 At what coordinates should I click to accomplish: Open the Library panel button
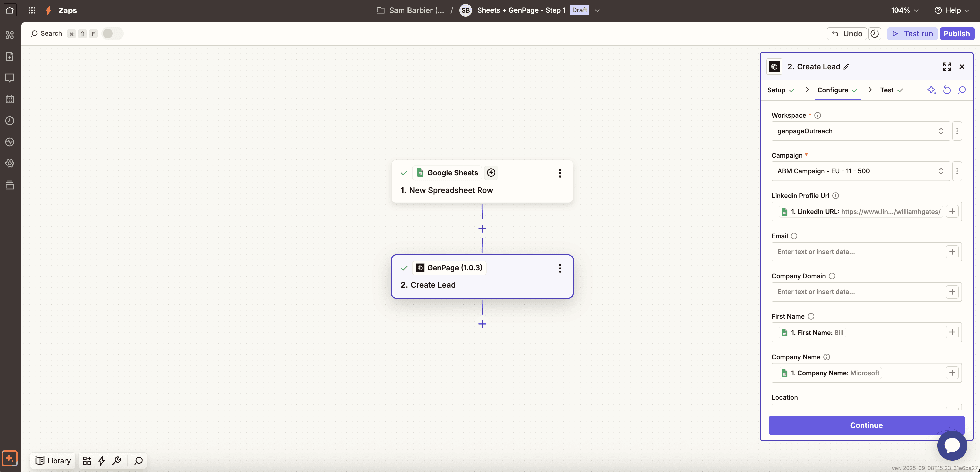53,461
